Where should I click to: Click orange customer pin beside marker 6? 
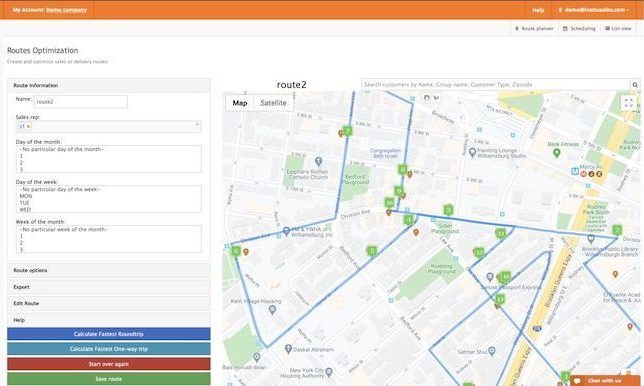click(x=246, y=252)
